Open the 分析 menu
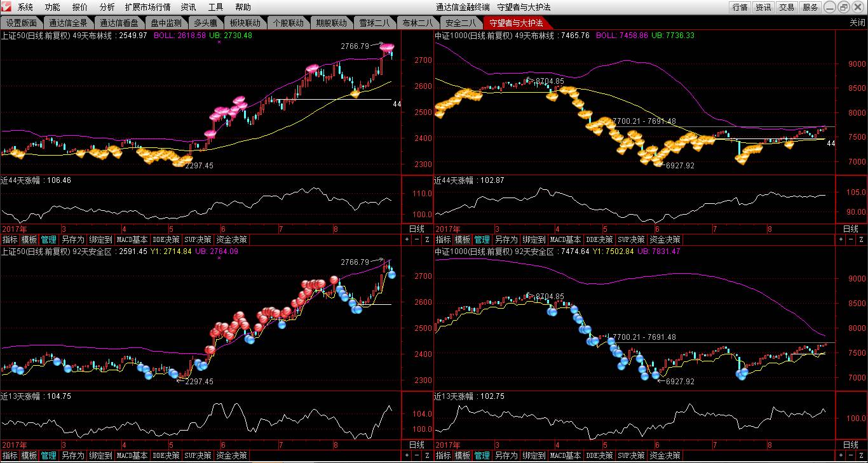 point(107,7)
